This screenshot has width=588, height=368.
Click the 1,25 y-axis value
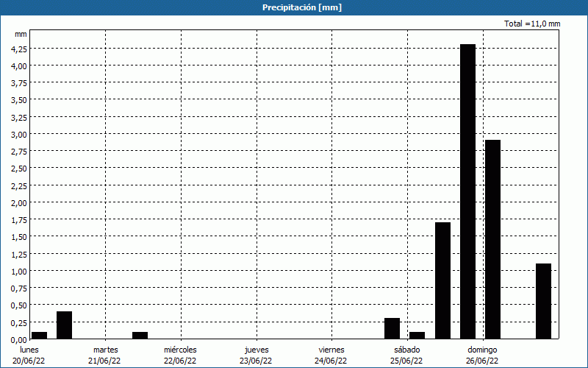[19, 254]
